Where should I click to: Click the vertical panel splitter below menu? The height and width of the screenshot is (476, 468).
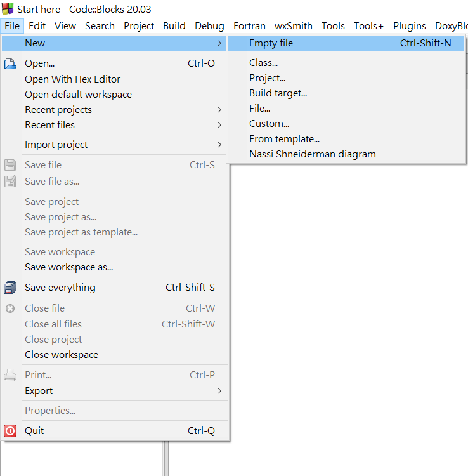click(166, 458)
